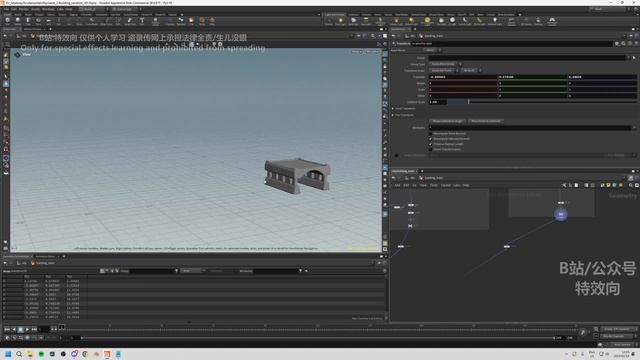640x360 pixels.
Task: Click the group selection arrow icon
Action: click(x=633, y=58)
